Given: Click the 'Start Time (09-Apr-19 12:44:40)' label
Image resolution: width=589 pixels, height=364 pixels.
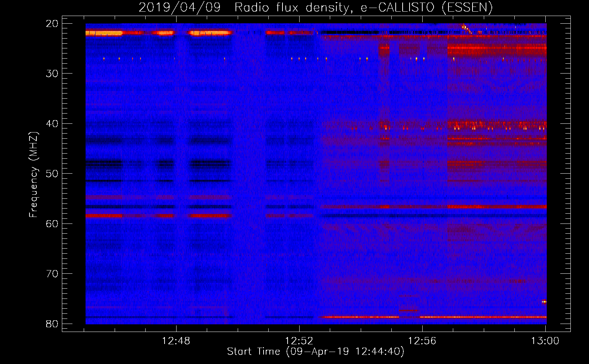Looking at the screenshot, I should click(x=316, y=352).
